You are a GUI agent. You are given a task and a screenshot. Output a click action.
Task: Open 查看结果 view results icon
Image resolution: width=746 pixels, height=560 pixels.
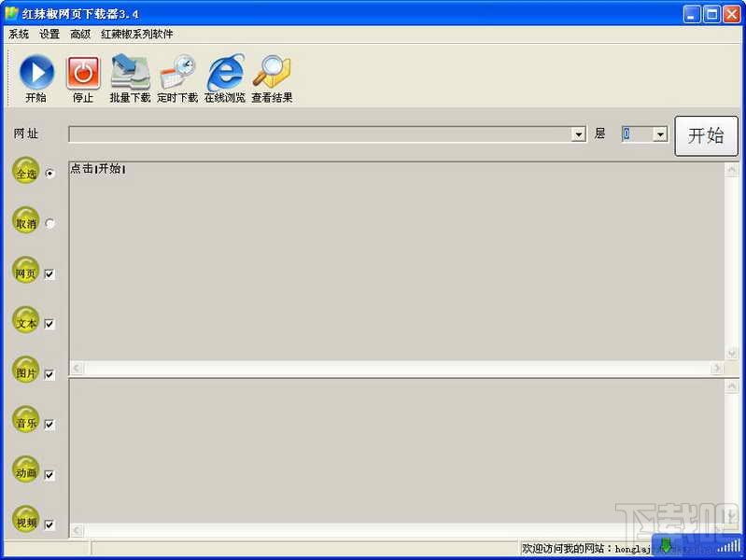272,74
